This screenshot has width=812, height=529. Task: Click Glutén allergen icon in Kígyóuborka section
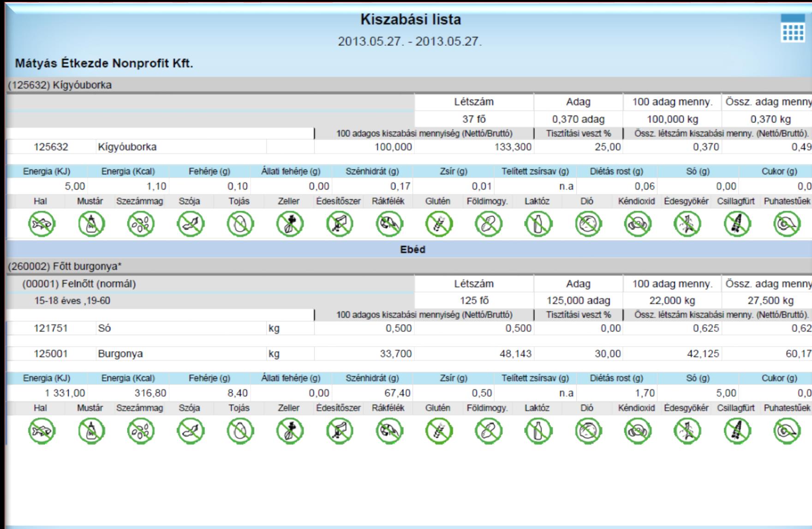(x=439, y=225)
